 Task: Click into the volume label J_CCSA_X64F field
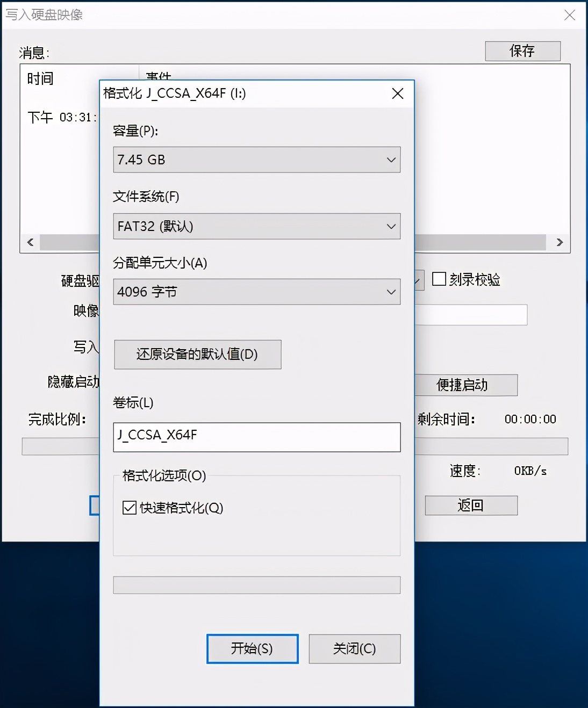(256, 437)
